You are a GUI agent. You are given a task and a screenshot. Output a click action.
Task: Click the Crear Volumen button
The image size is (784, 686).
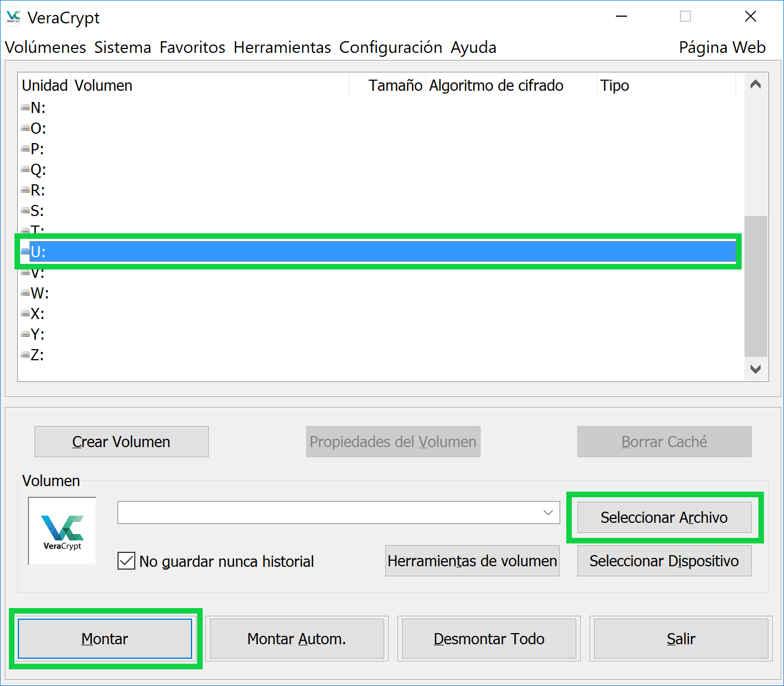coord(121,442)
